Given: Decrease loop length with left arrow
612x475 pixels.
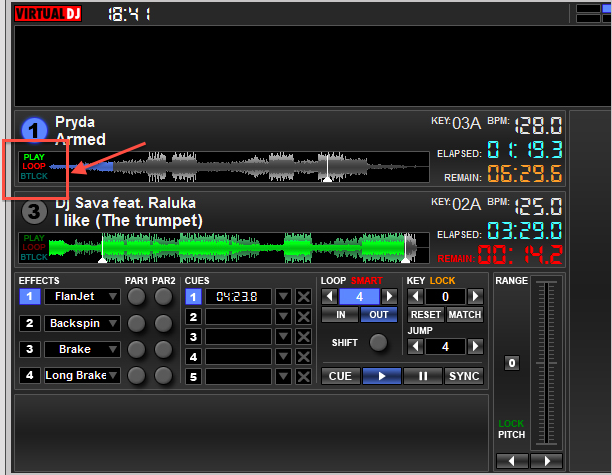Looking at the screenshot, I should pyautogui.click(x=330, y=297).
